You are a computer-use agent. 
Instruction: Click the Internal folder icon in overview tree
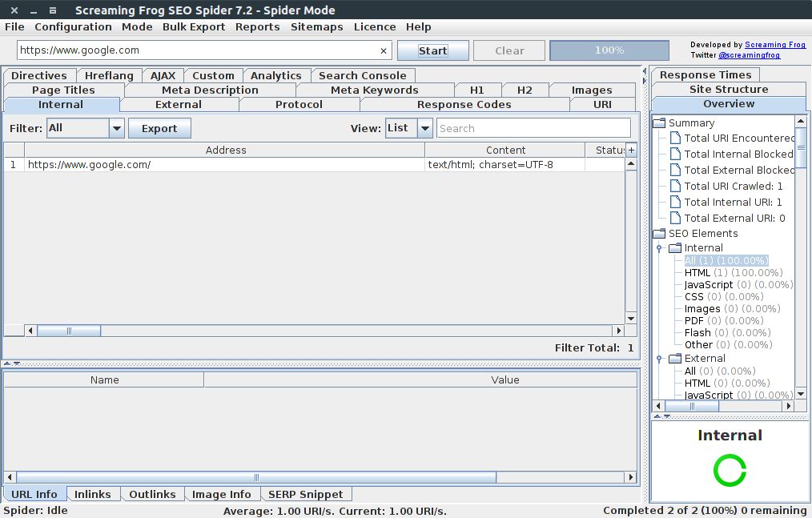pyautogui.click(x=675, y=247)
